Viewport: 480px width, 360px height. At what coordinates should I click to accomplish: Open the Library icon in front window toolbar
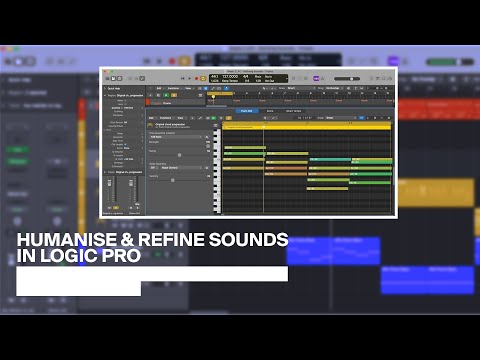(107, 79)
